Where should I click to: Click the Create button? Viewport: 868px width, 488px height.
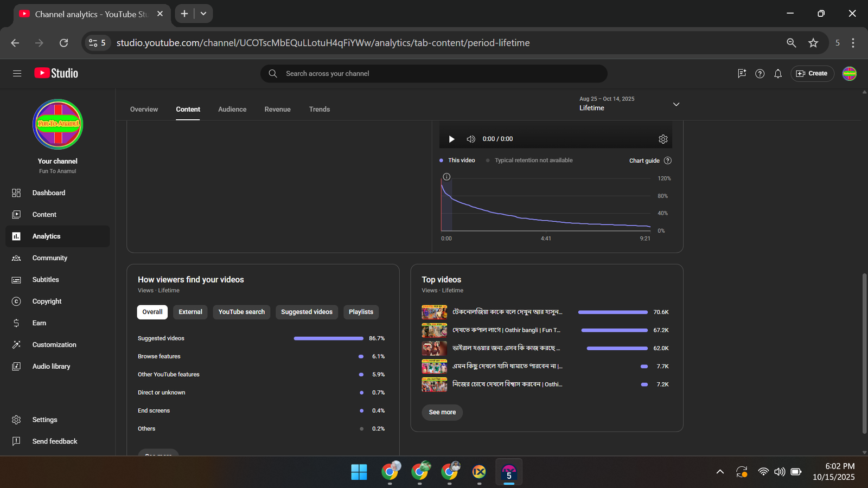(x=812, y=74)
